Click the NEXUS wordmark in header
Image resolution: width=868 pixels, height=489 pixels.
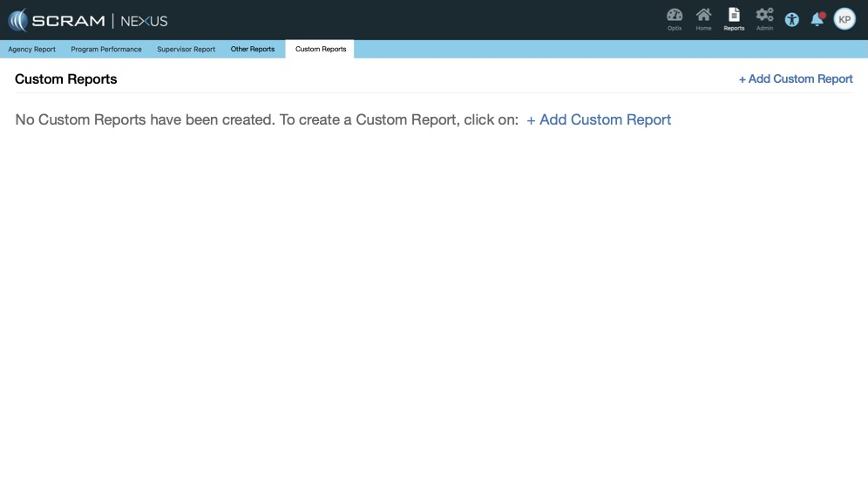144,21
